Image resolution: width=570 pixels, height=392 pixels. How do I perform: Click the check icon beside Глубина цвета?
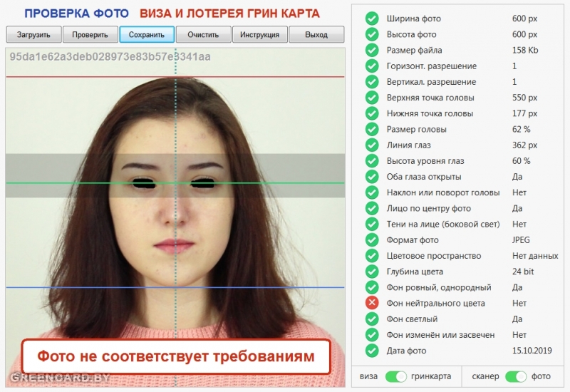372,272
